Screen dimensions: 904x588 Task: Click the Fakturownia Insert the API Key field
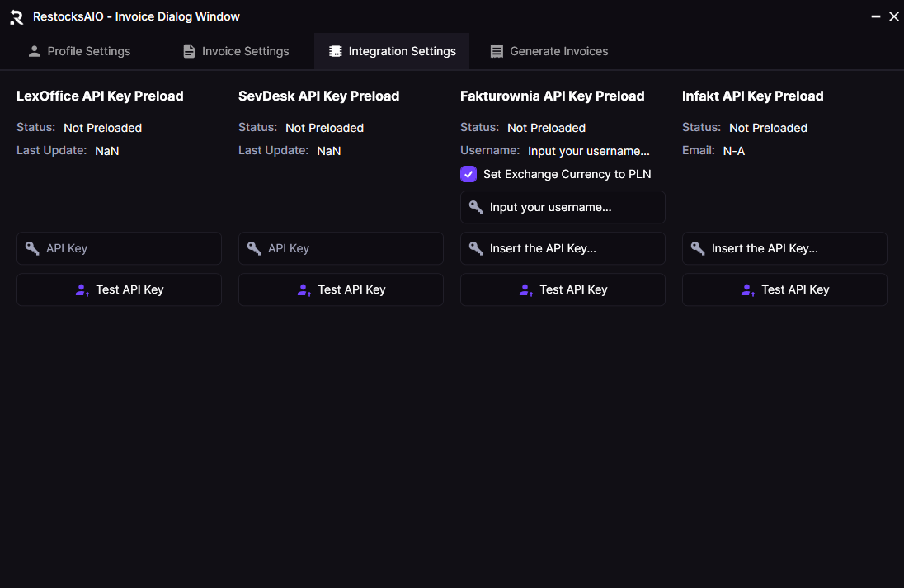(563, 248)
